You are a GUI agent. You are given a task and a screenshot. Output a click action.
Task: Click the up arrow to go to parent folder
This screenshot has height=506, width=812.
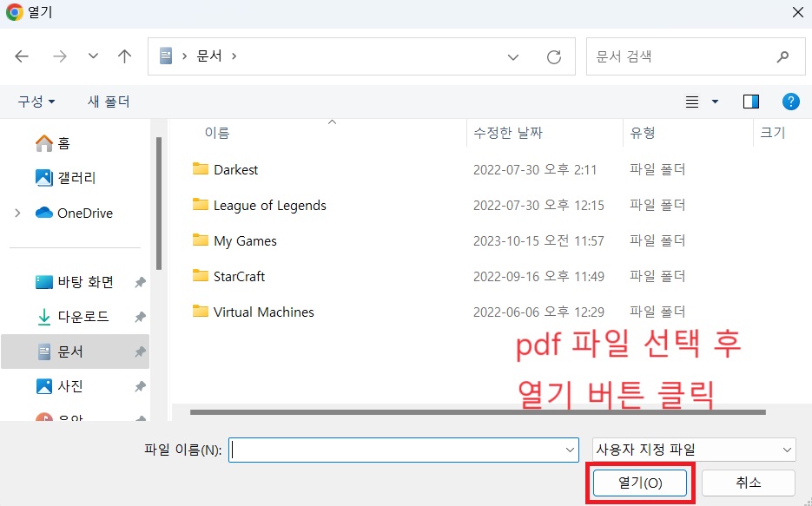pyautogui.click(x=124, y=56)
